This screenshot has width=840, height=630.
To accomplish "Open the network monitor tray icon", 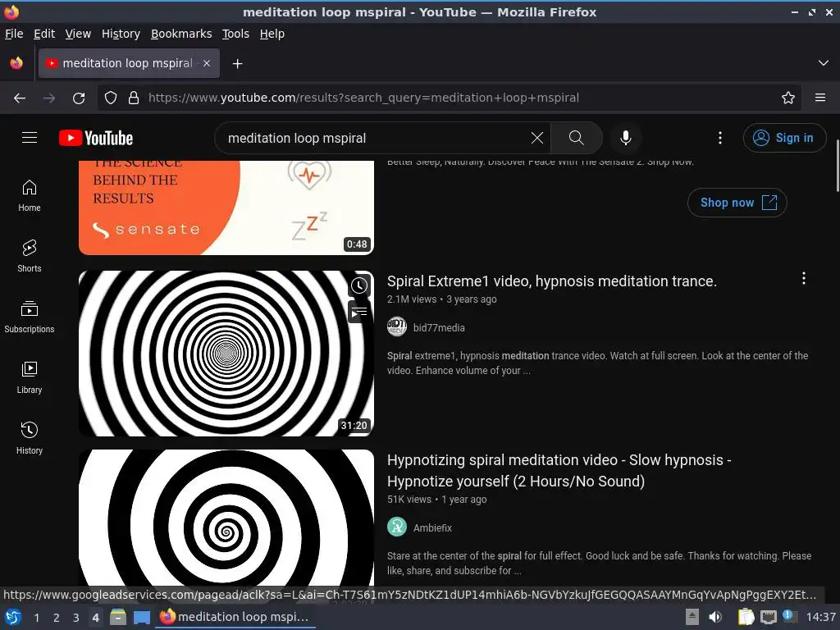I will point(769,617).
